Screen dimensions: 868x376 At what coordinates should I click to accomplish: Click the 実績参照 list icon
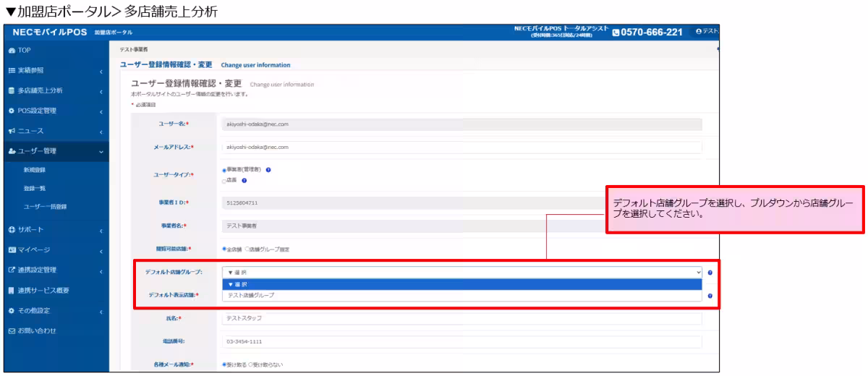coord(12,71)
